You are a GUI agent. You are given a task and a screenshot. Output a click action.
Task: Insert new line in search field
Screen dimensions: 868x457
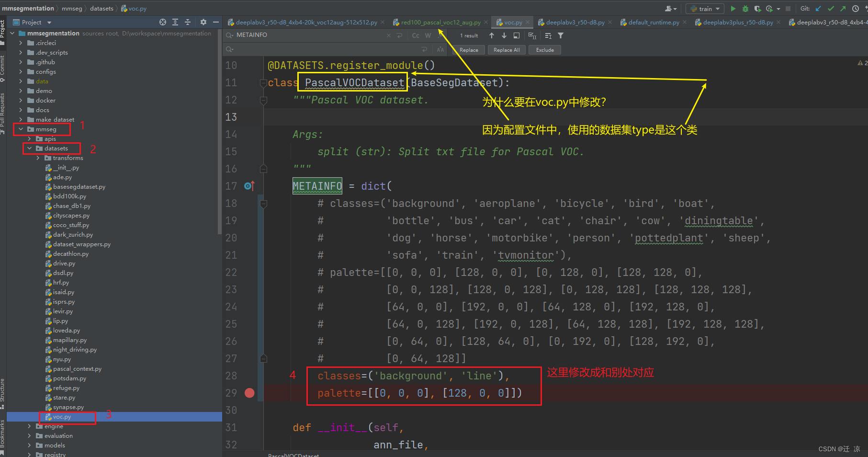tap(400, 35)
